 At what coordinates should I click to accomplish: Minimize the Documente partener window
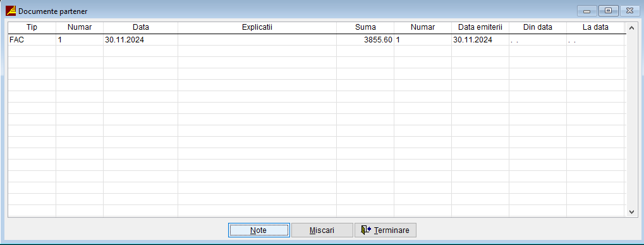[x=587, y=11]
